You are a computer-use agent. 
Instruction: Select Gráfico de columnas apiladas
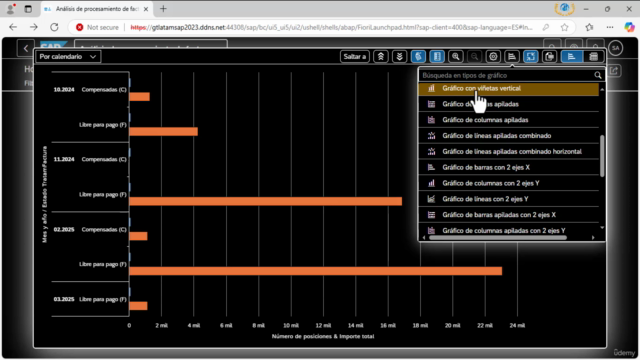coord(509,120)
